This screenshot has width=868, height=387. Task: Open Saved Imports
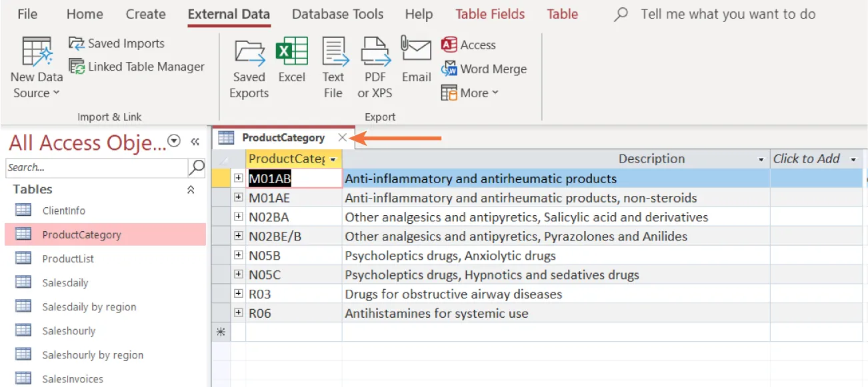(117, 43)
